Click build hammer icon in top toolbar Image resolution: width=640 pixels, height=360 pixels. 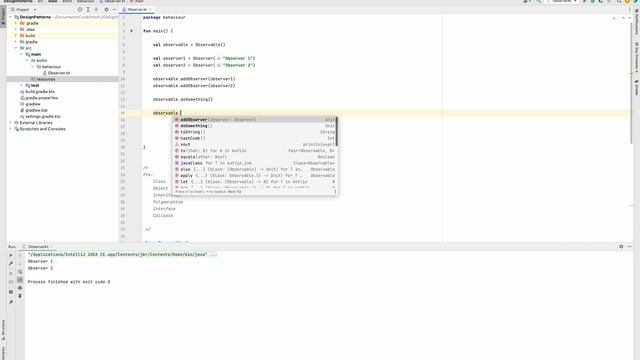click(539, 2)
